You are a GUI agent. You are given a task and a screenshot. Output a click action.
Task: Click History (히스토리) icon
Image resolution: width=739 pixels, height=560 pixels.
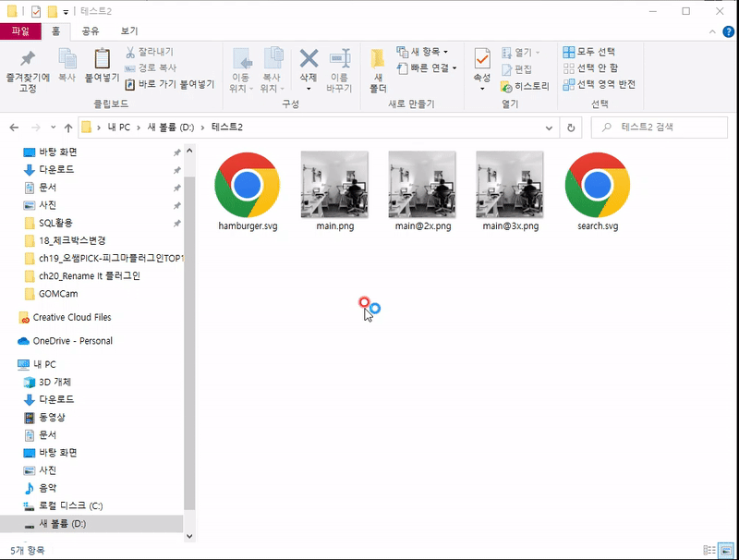[506, 87]
